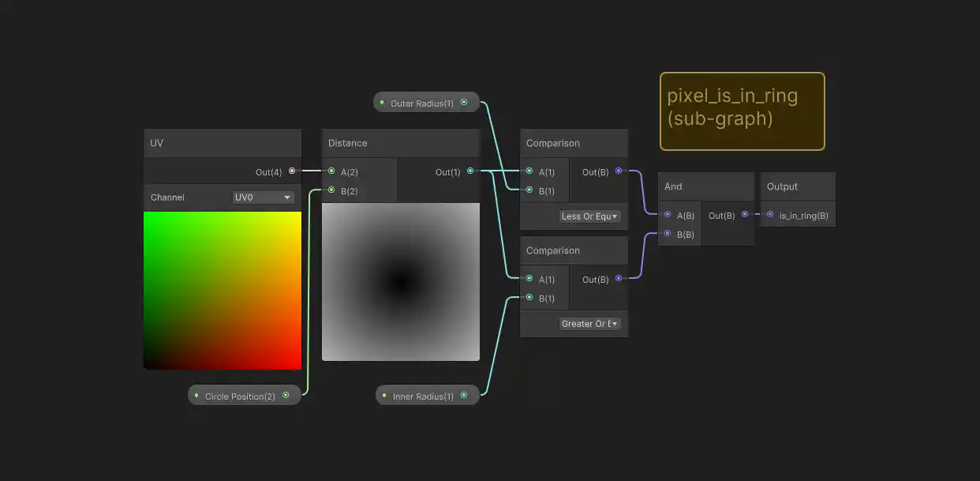The height and width of the screenshot is (481, 980).
Task: Open the UV node Channel dropdown showing UV0
Action: pyautogui.click(x=264, y=197)
